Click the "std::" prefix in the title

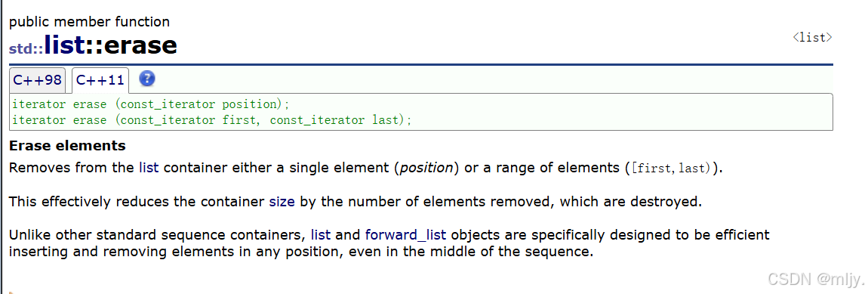(x=26, y=49)
